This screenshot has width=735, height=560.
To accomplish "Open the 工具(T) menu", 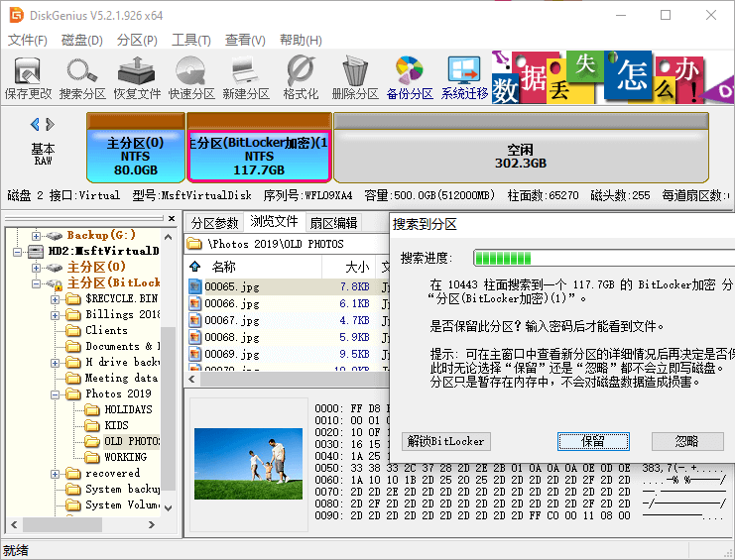I will coord(190,40).
